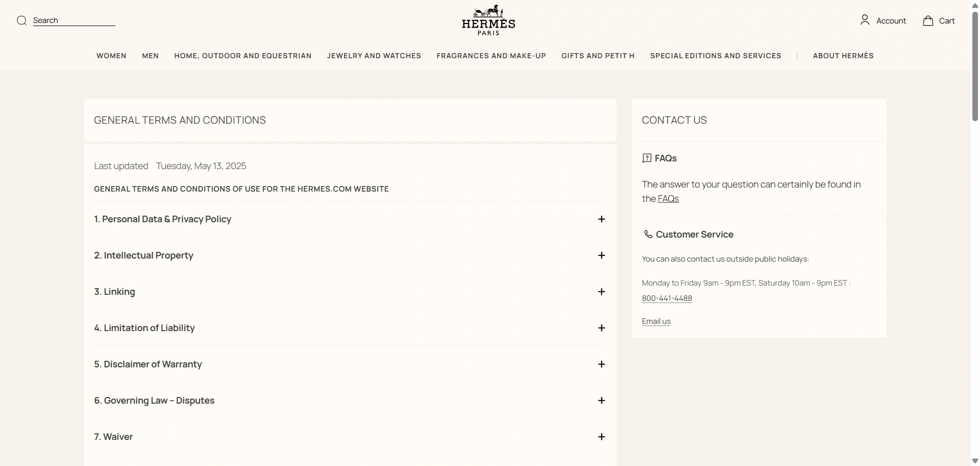Click the Account person icon
Viewport: 980px width, 466px height.
tap(865, 20)
